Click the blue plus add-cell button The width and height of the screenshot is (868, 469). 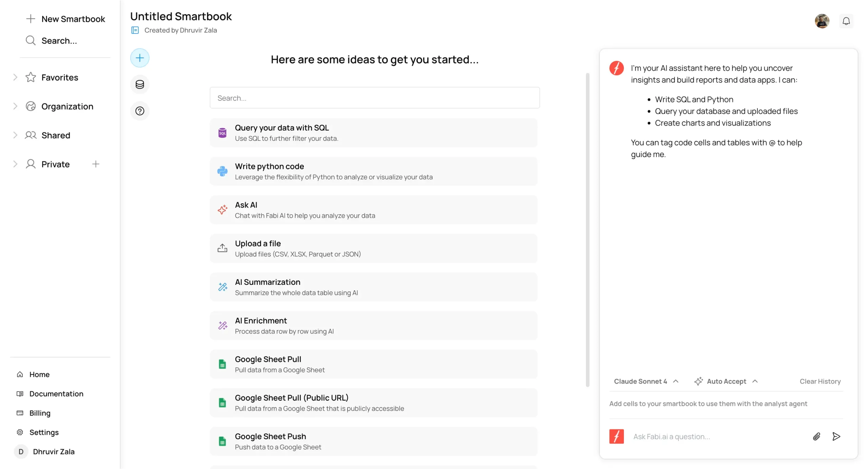pyautogui.click(x=140, y=58)
